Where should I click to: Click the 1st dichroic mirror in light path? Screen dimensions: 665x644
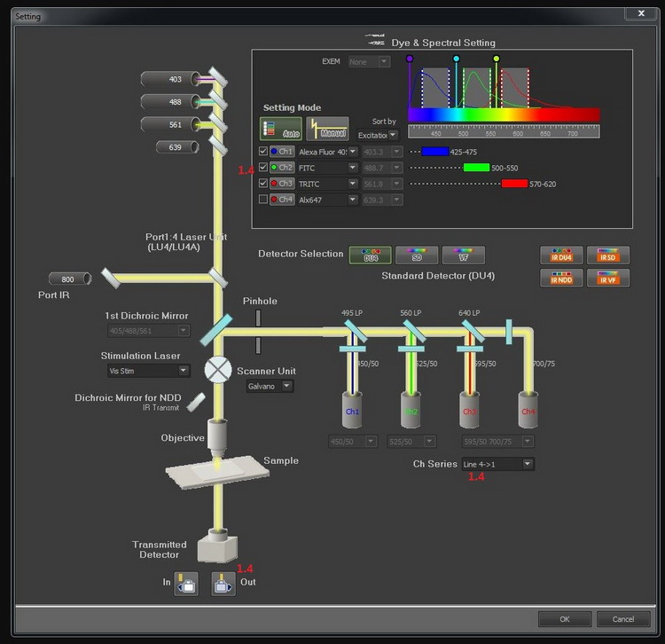(216, 330)
